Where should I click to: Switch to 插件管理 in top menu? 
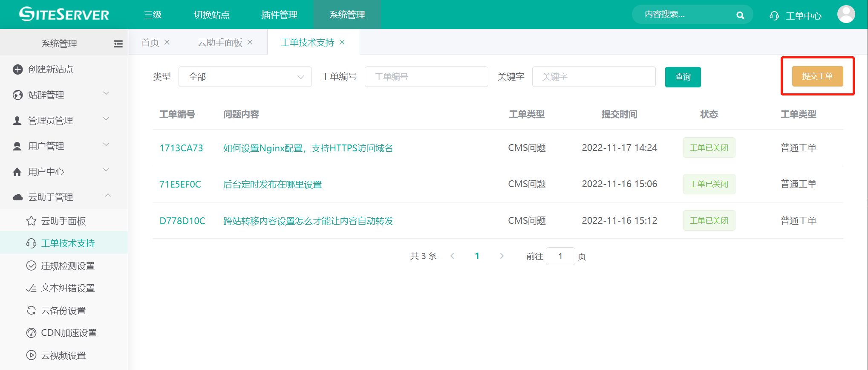pyautogui.click(x=279, y=15)
